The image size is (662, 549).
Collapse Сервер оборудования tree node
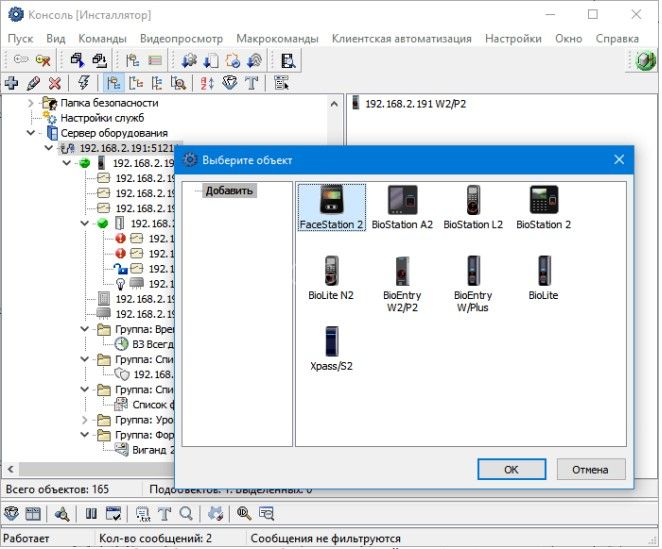(x=30, y=133)
